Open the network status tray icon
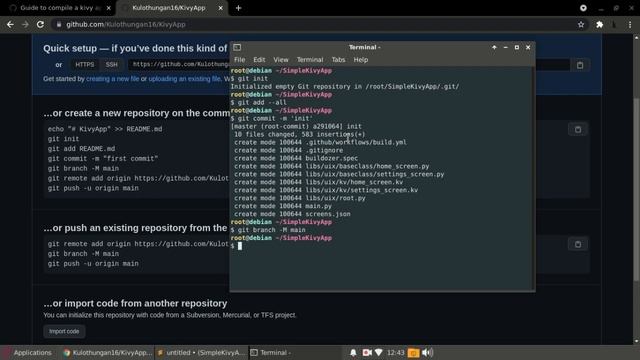640x360 pixels. click(378, 353)
